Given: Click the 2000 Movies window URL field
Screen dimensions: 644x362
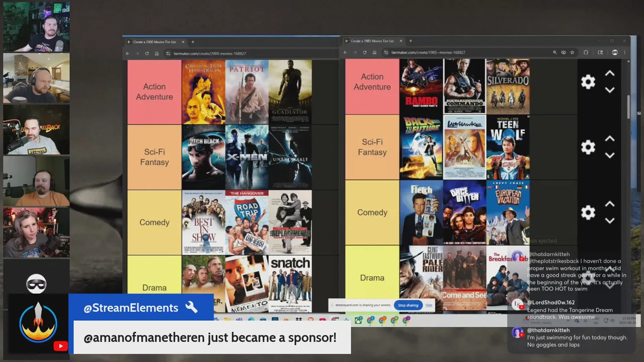Looking at the screenshot, I should 252,53.
